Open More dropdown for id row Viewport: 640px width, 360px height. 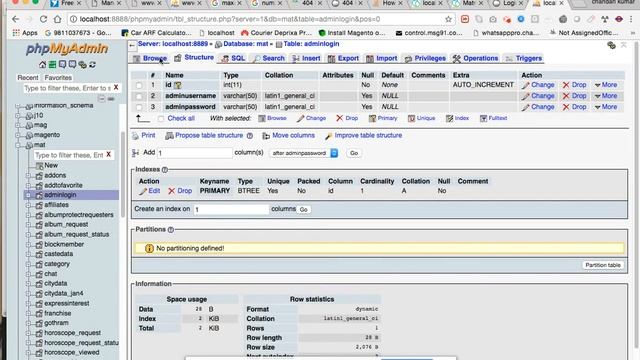coord(606,85)
